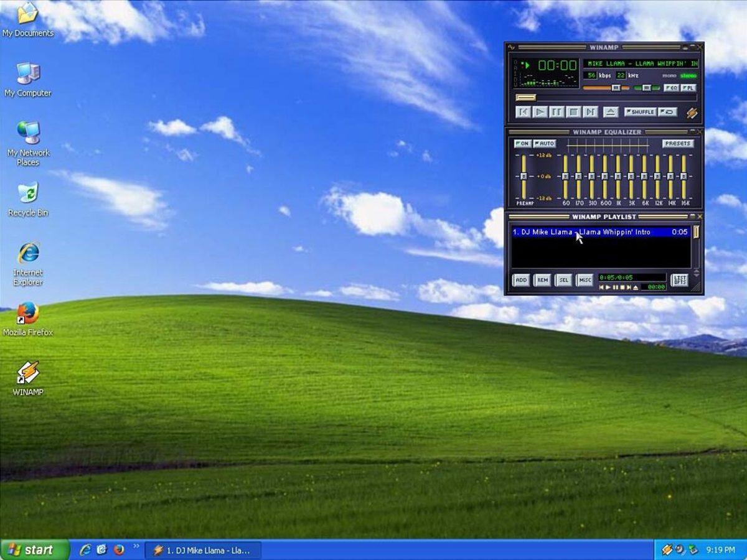This screenshot has height=560, width=747.
Task: Click the song seek bar handle
Action: click(525, 97)
